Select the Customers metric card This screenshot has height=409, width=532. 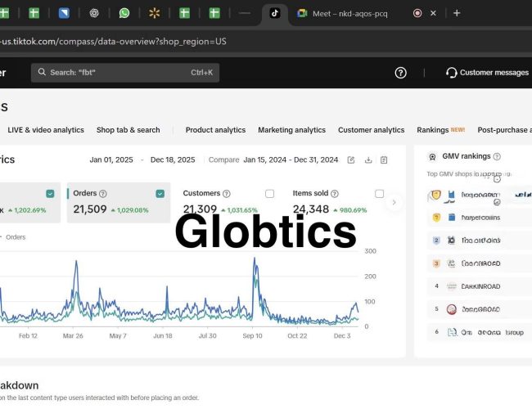pos(228,203)
